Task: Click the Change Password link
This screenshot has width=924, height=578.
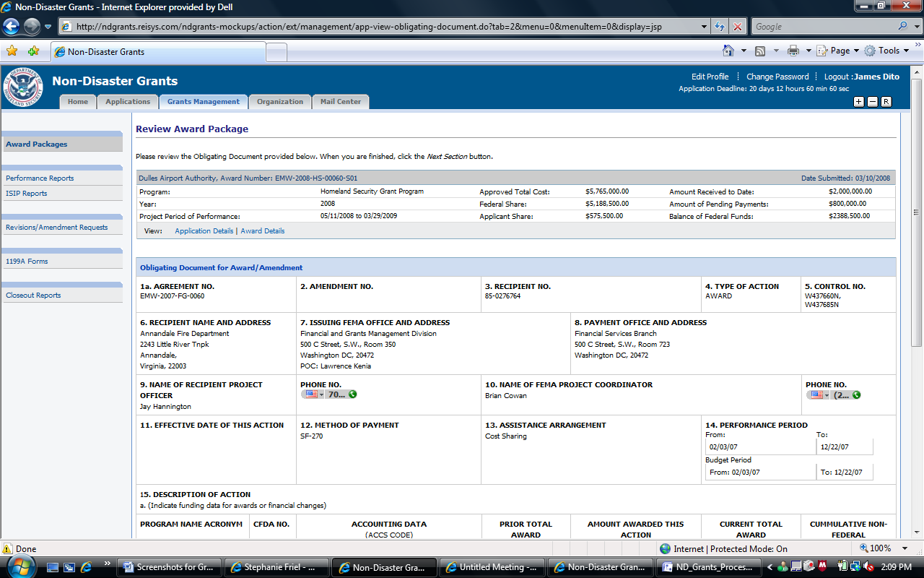Action: coord(777,77)
